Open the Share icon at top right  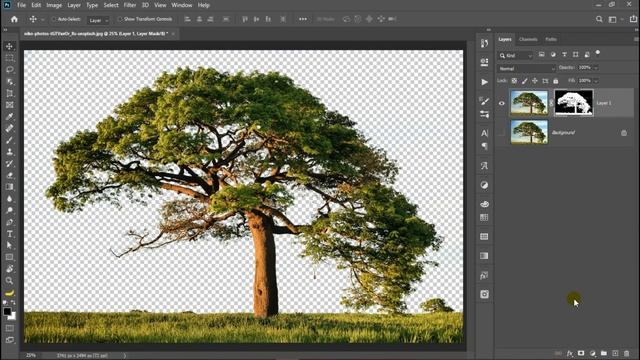click(633, 19)
